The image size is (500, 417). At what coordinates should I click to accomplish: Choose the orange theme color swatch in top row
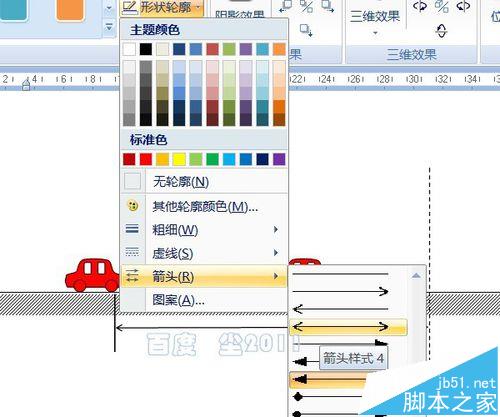(x=279, y=49)
